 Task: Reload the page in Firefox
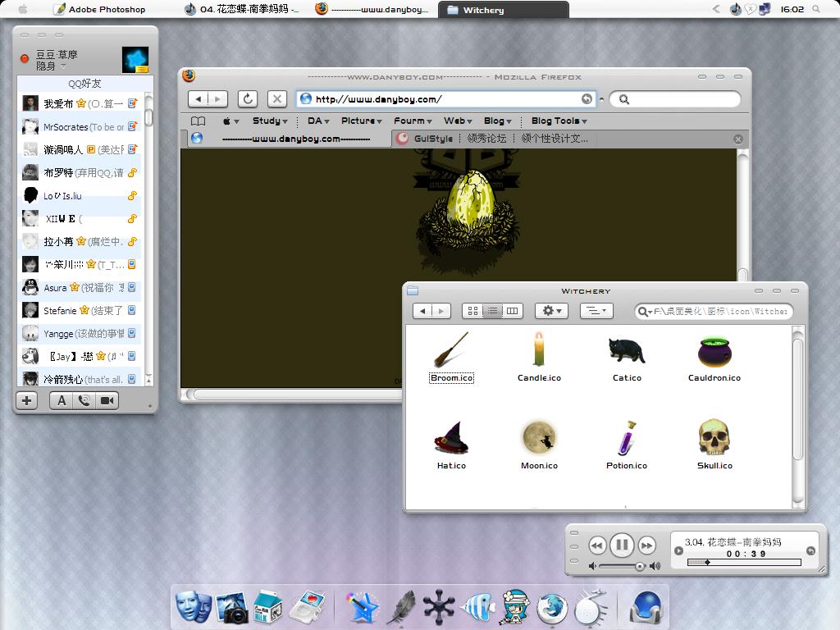click(x=248, y=98)
